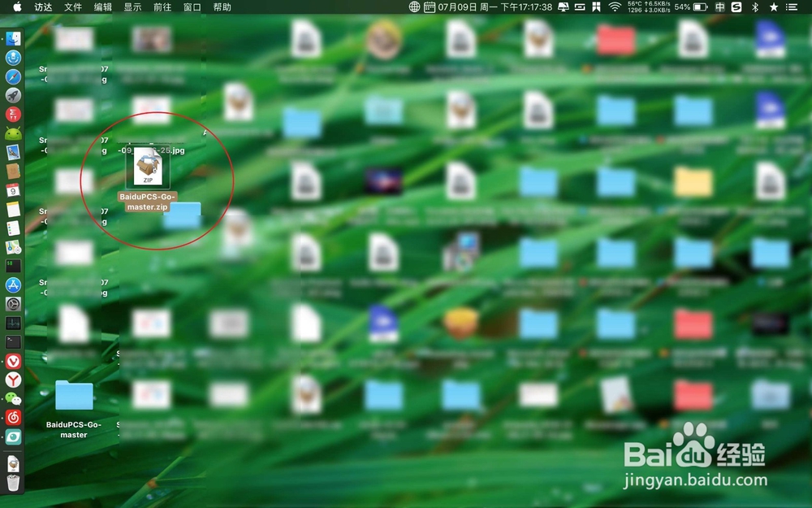812x508 pixels.
Task: Click the Sogou S input icon
Action: click(x=736, y=7)
